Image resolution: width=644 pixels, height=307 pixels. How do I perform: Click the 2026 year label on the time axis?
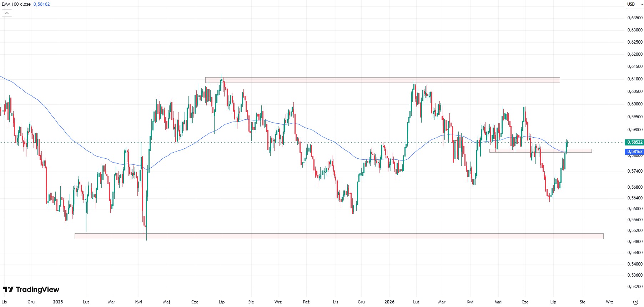389,302
